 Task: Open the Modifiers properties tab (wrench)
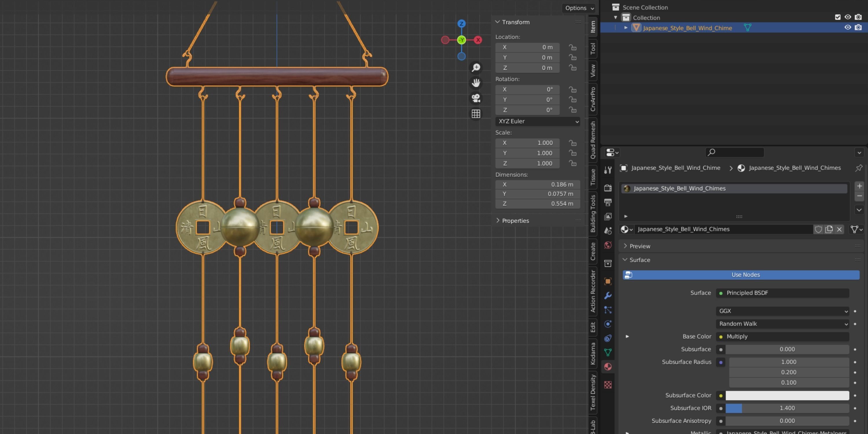pyautogui.click(x=608, y=295)
